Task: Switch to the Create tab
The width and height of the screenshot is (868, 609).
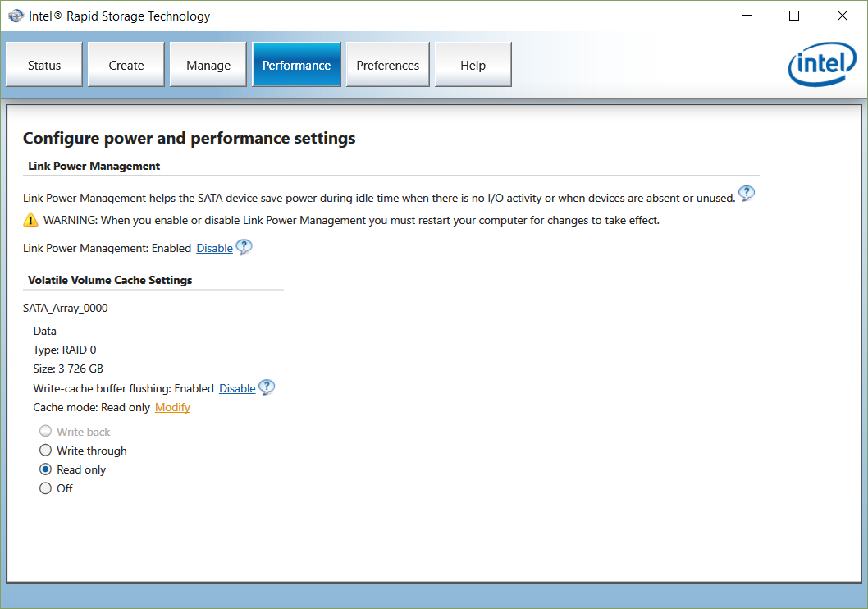Action: [x=126, y=66]
